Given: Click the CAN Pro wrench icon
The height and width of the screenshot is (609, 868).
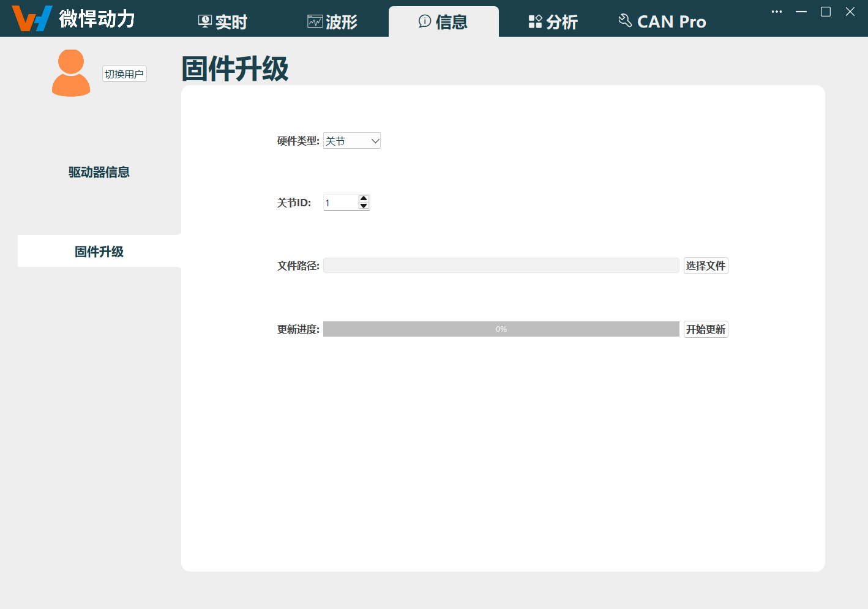Looking at the screenshot, I should [x=624, y=20].
